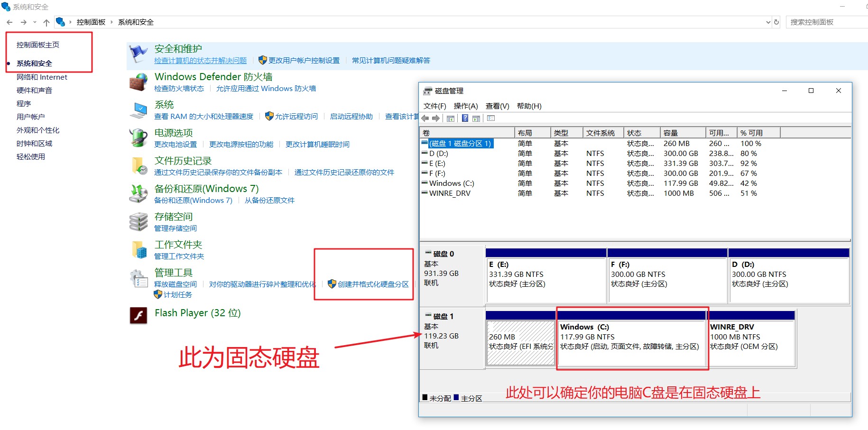Click the Disk 1 drive icon in graphical view

pos(428,316)
